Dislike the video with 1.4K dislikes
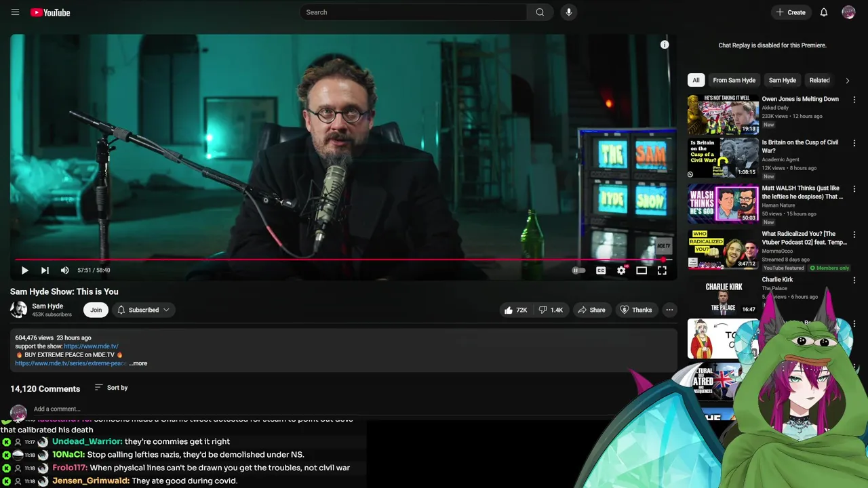Viewport: 868px width, 488px height. click(x=551, y=310)
